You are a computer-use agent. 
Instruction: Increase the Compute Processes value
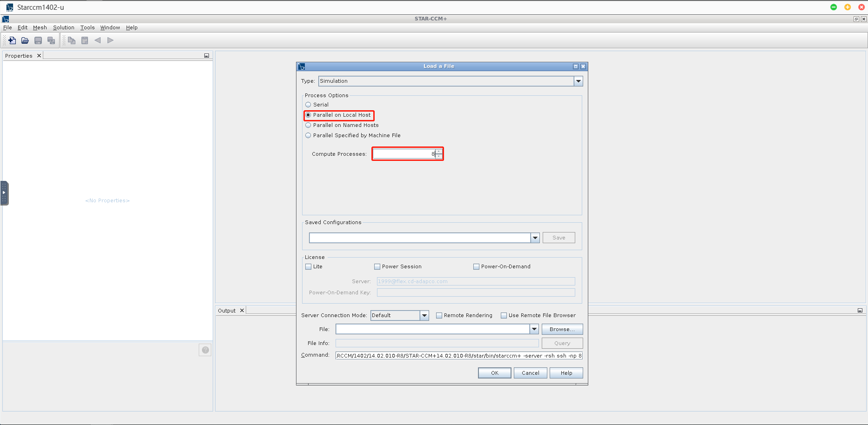click(x=439, y=152)
